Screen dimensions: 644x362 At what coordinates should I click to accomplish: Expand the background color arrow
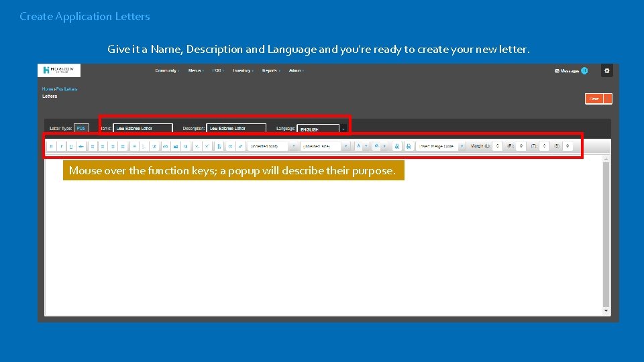(384, 146)
